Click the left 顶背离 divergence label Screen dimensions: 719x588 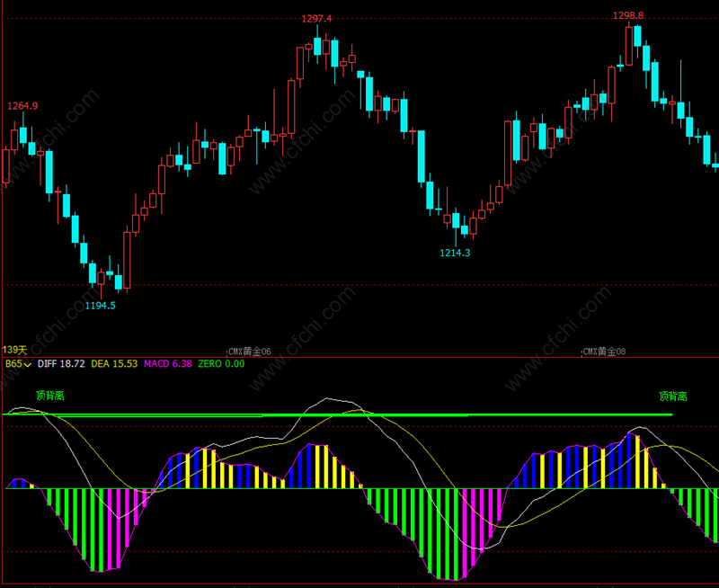[x=50, y=396]
